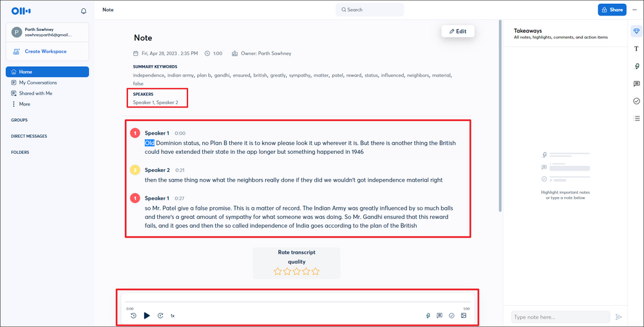
Task: Expand the More item in sidebar
Action: coord(24,104)
